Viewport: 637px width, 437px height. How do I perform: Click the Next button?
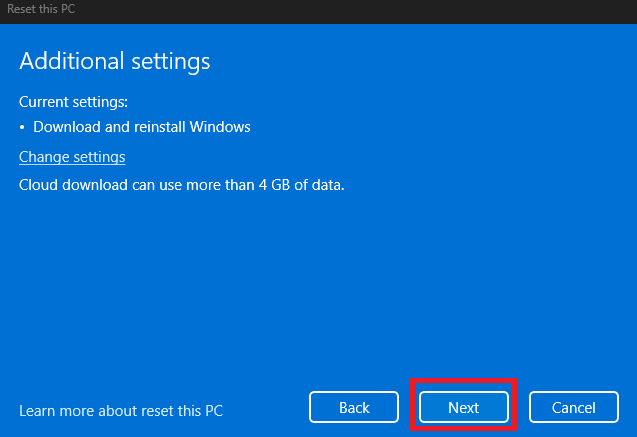[463, 407]
